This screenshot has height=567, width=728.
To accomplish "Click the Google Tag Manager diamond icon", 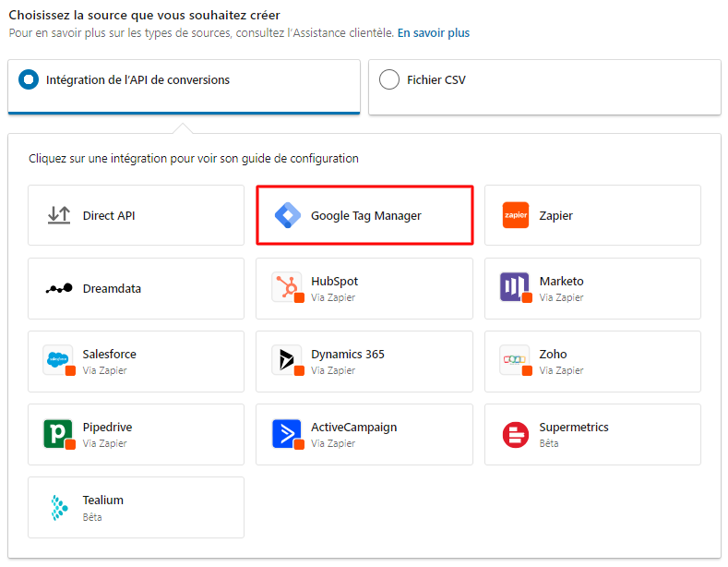I will (288, 215).
